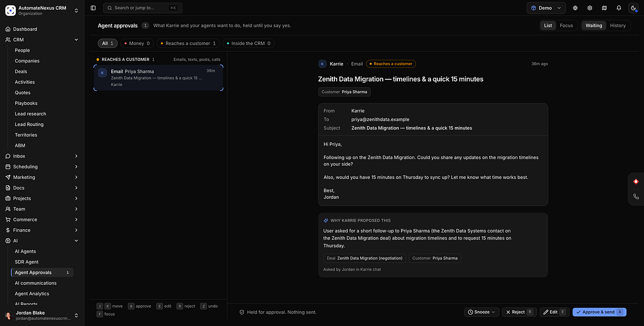Select the Email Priya Sharma approval row
This screenshot has height=326, width=644.
159,78
